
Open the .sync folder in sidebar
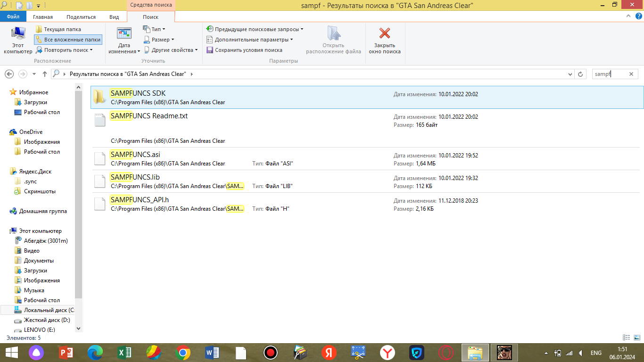click(x=30, y=181)
